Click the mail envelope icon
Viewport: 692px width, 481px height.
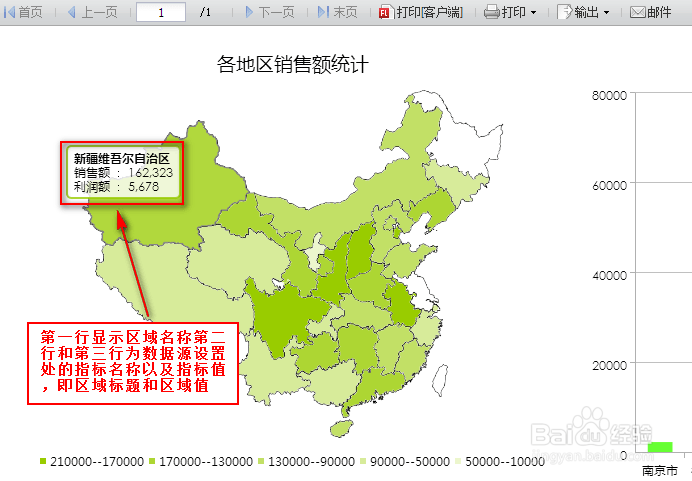click(x=637, y=12)
